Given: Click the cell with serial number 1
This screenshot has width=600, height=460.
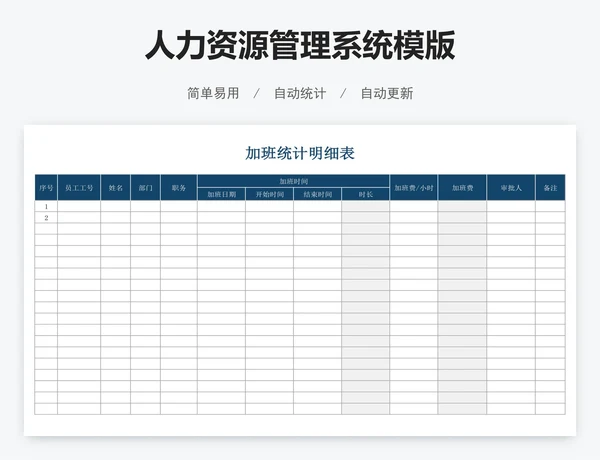Looking at the screenshot, I should click(46, 206).
